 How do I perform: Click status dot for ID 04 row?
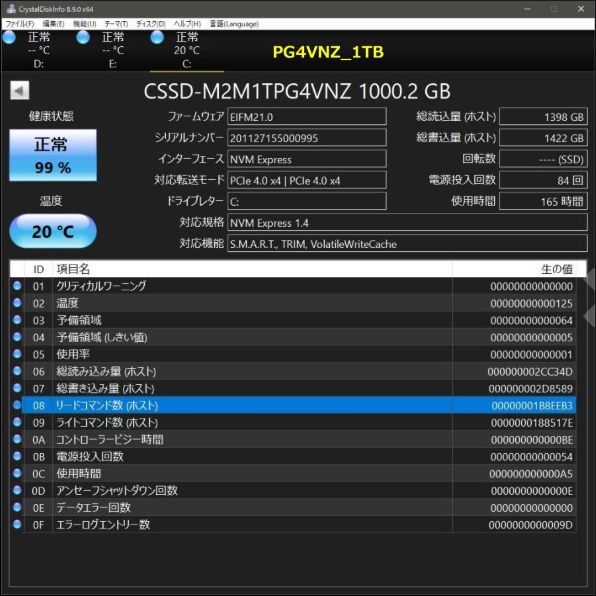tap(17, 337)
